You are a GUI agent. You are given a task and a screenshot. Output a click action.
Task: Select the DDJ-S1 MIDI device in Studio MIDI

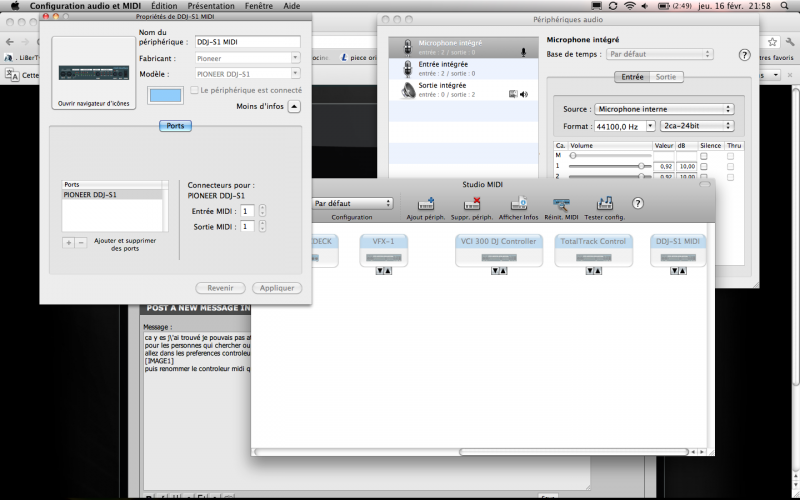(678, 251)
